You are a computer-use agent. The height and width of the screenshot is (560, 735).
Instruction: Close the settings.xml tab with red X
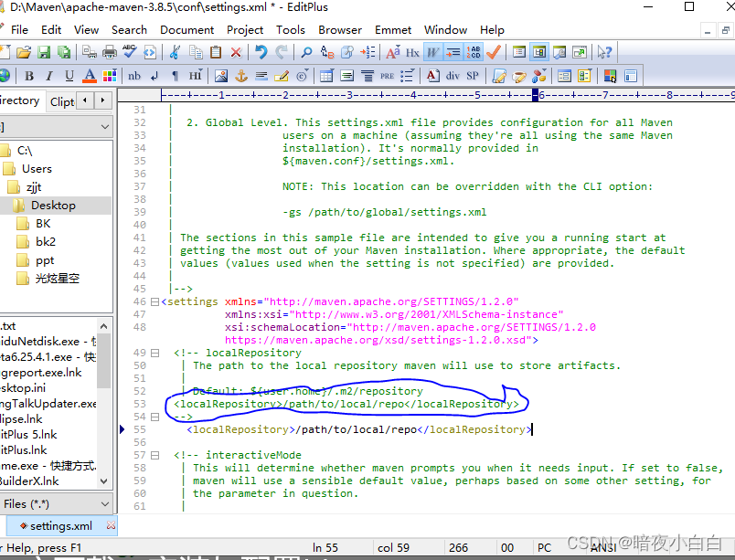pyautogui.click(x=112, y=525)
